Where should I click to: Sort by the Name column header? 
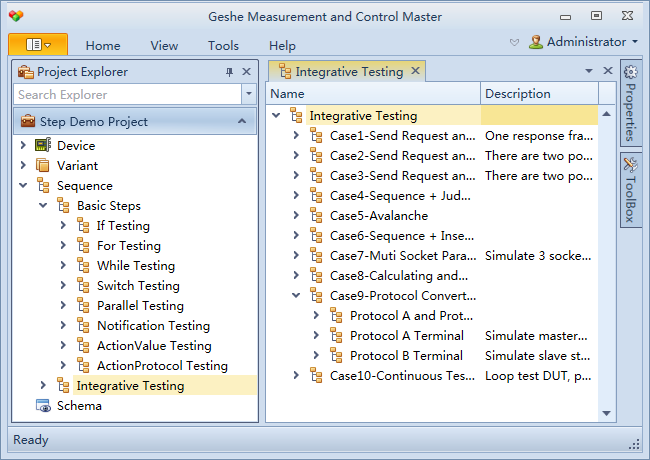(x=373, y=94)
